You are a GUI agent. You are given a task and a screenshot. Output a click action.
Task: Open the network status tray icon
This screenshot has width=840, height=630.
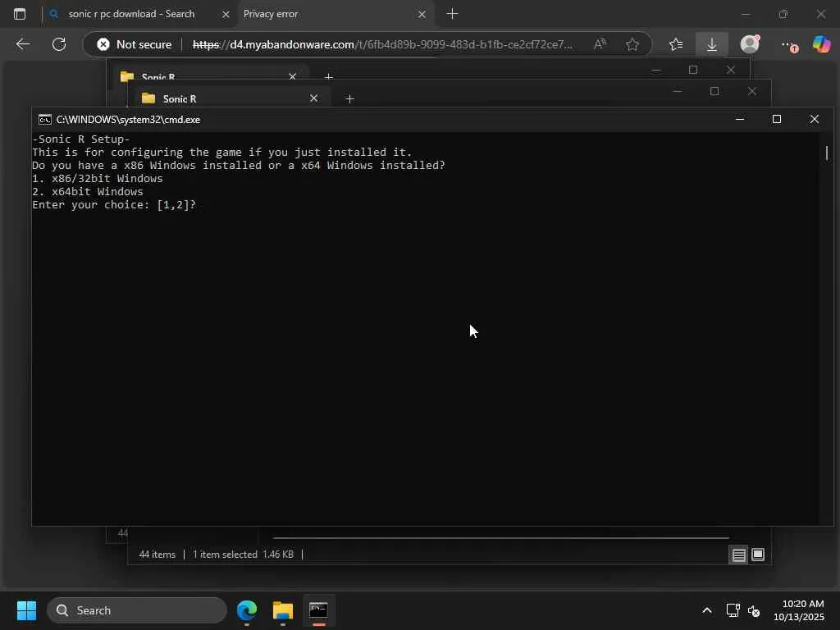coord(733,610)
